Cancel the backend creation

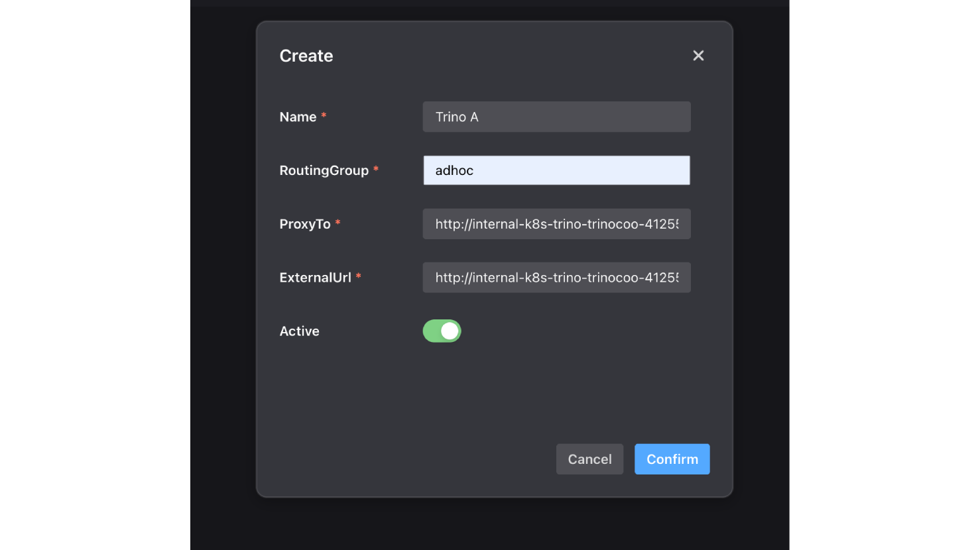click(589, 459)
